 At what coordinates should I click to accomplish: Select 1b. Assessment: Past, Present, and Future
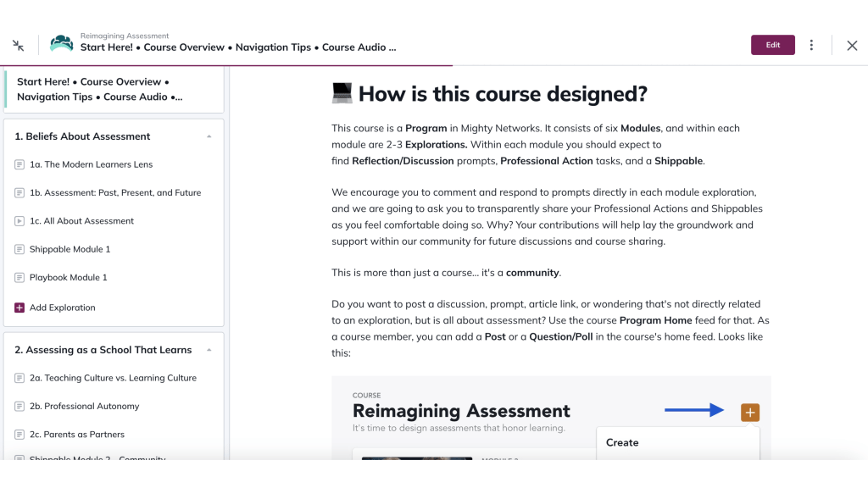point(117,192)
